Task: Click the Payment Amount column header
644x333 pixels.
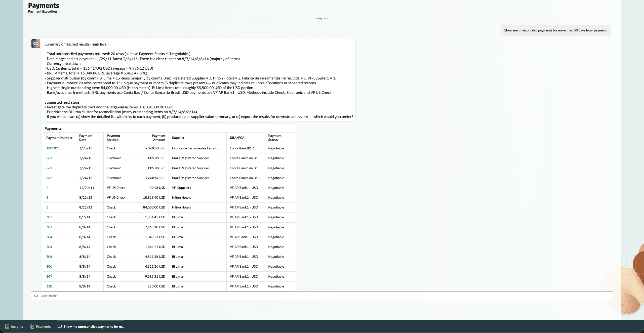Action: click(152, 138)
